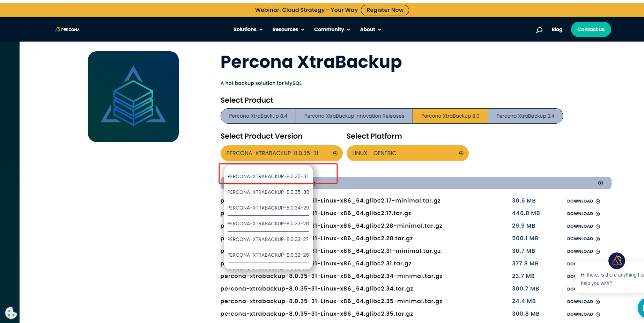Choose PERCONA-XTRABACKUP-8.0.32-26 from version list
The width and height of the screenshot is (644, 323).
268,255
